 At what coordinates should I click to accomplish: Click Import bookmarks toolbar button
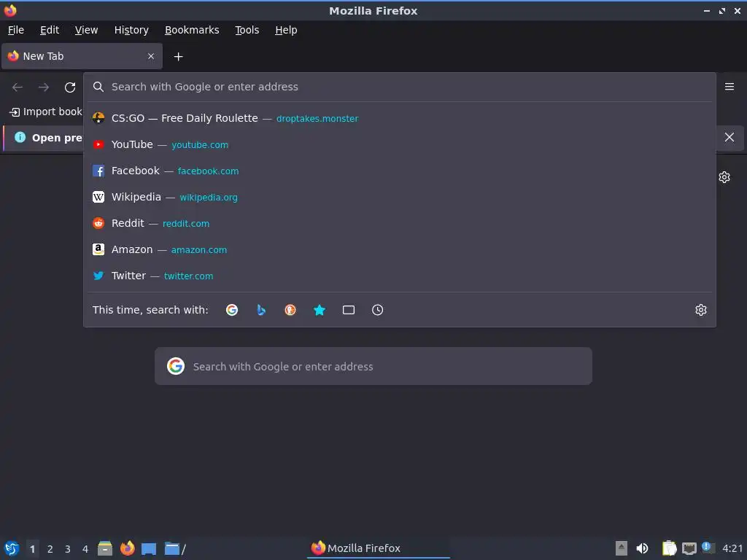coord(46,112)
